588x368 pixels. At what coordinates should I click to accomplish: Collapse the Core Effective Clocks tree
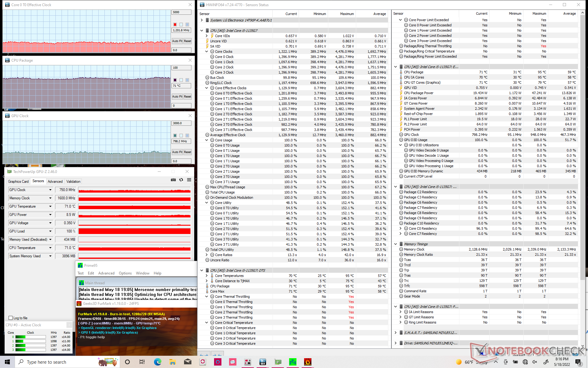point(207,88)
